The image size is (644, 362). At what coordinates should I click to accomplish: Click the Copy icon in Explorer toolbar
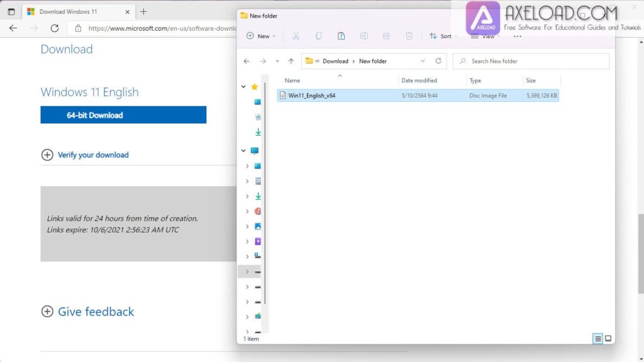(318, 36)
